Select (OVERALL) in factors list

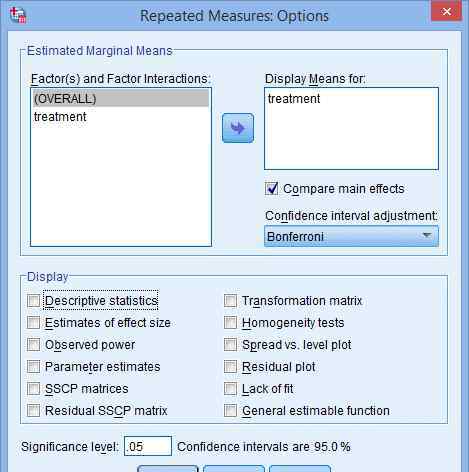click(x=121, y=99)
